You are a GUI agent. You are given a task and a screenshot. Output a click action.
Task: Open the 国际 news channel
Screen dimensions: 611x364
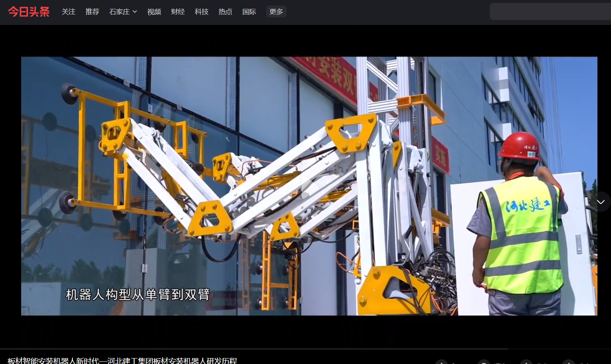coord(249,12)
